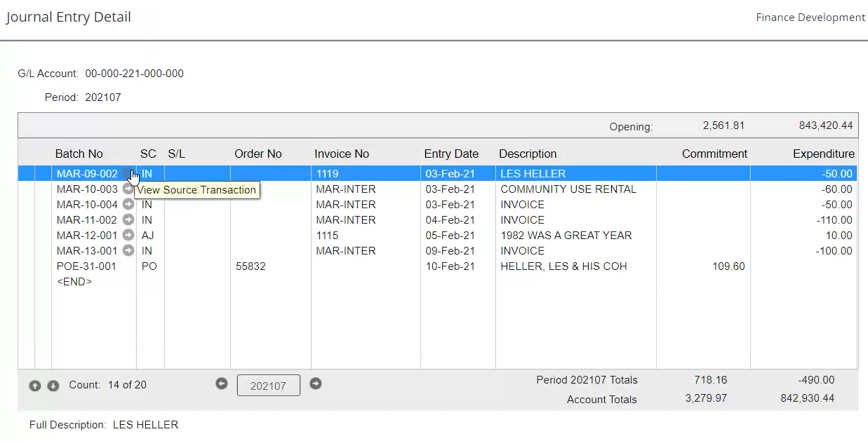This screenshot has height=441, width=868.
Task: Advance to next period using right arrow
Action: click(x=316, y=384)
